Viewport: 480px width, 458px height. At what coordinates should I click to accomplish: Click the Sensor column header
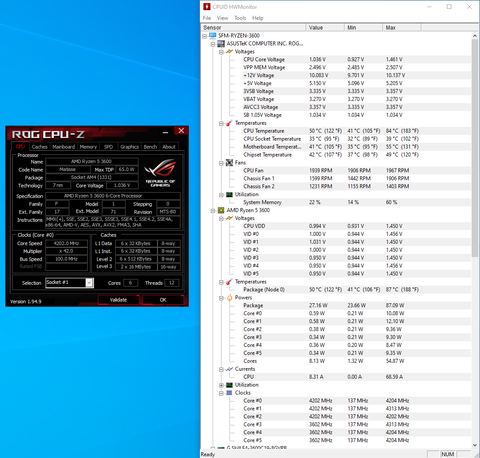[x=253, y=28]
